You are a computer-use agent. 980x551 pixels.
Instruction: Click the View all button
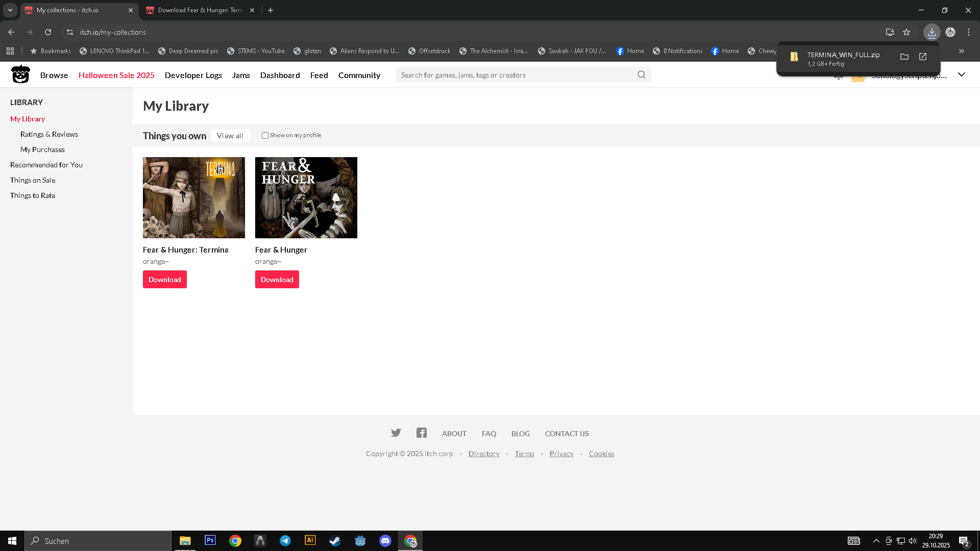(x=230, y=136)
